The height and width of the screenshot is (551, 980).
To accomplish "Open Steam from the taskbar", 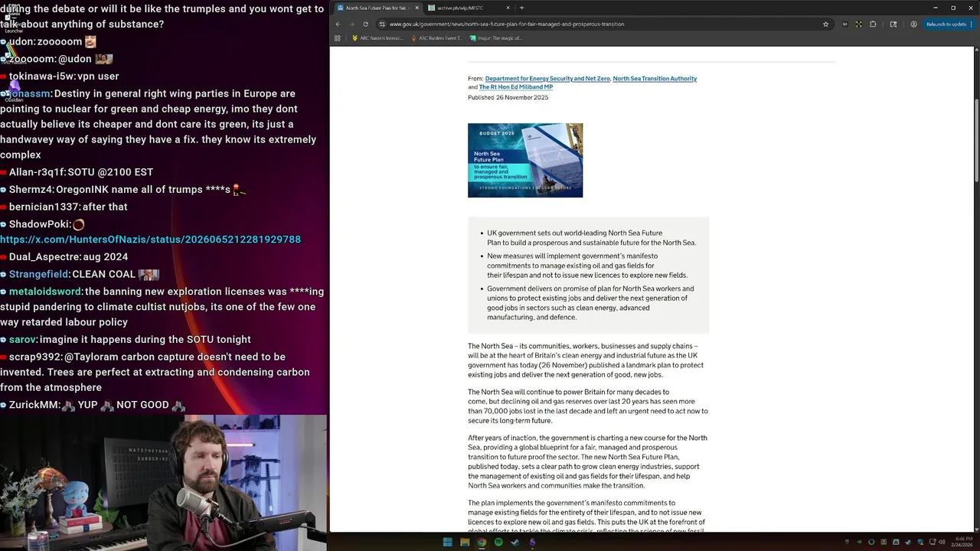I will (515, 542).
